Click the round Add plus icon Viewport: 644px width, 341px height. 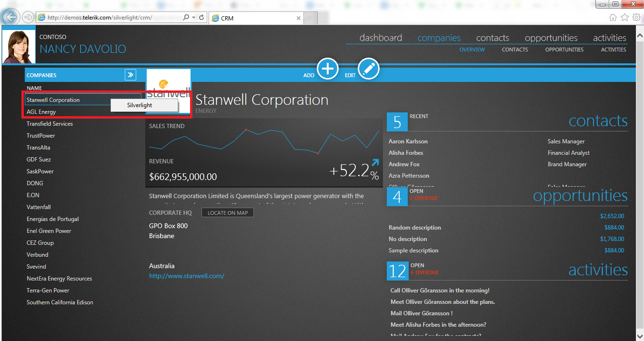pyautogui.click(x=328, y=69)
